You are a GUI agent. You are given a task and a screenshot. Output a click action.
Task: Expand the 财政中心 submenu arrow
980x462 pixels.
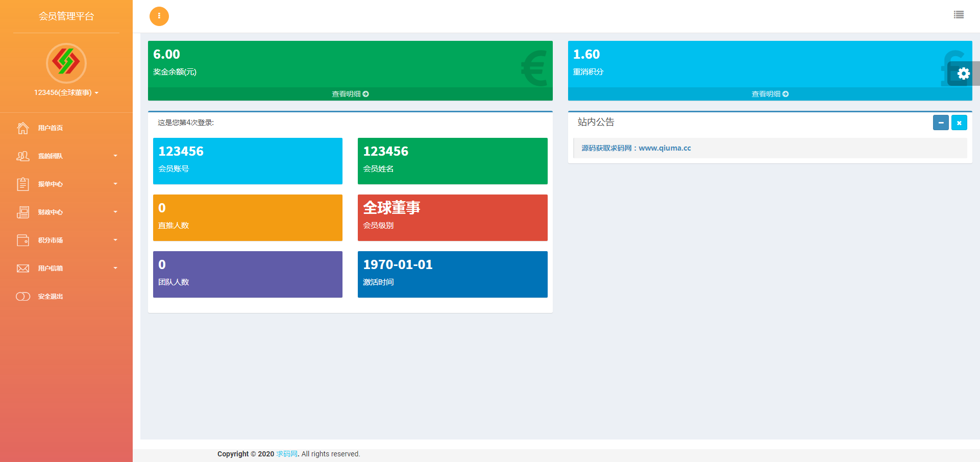point(115,212)
